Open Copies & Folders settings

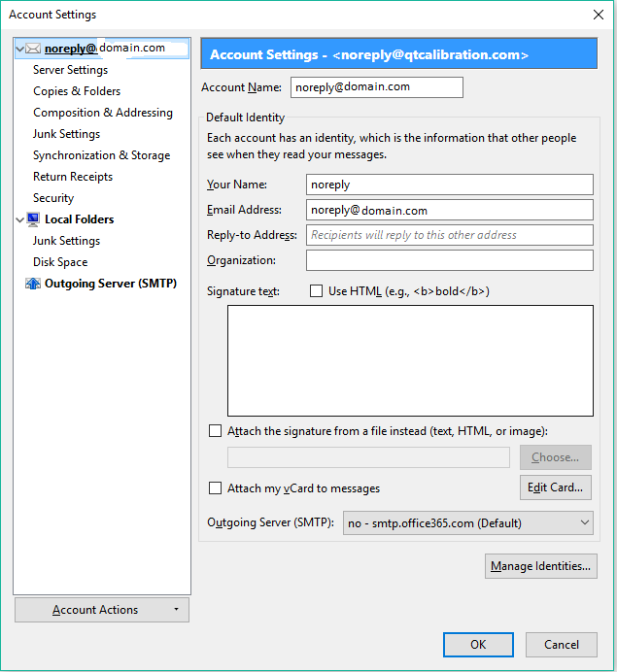tap(77, 91)
